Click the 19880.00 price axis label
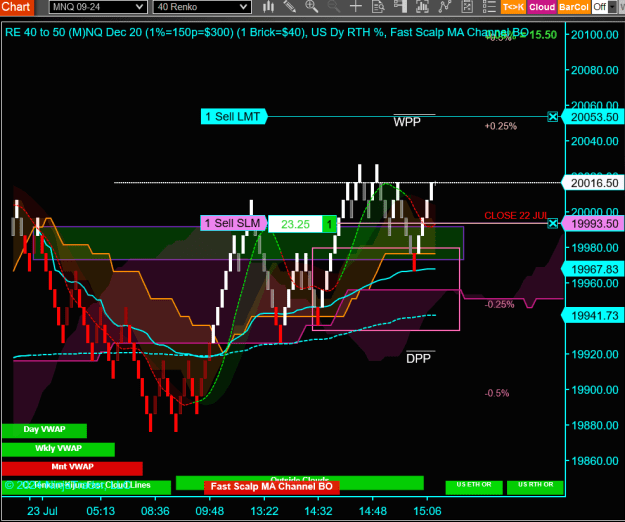This screenshot has width=625, height=522. click(594, 425)
